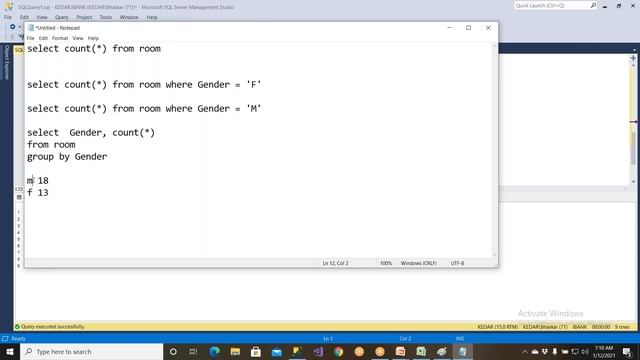Open SSMS Help menu in top bar
This screenshot has width=640, height=360.
(152, 17)
